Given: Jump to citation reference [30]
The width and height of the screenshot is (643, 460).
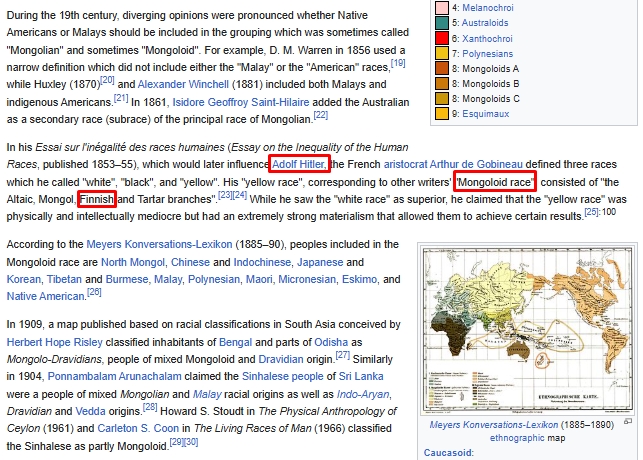Looking at the screenshot, I should coord(191,442).
